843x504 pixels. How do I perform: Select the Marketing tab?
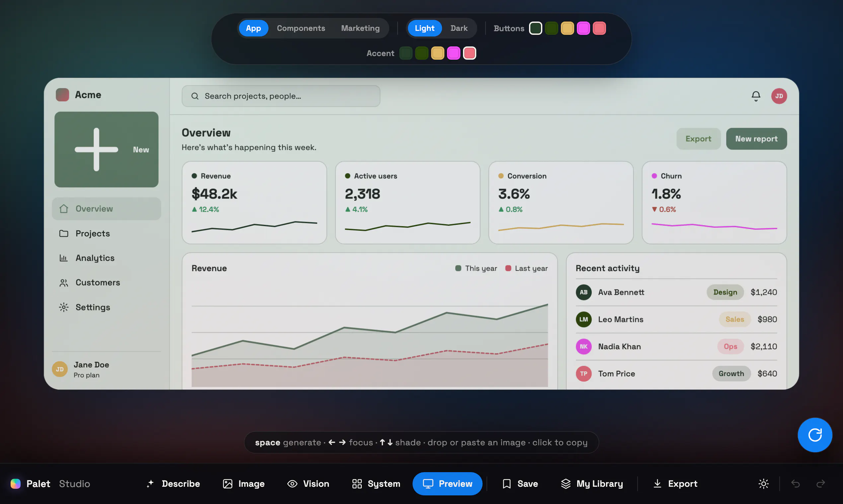click(360, 28)
